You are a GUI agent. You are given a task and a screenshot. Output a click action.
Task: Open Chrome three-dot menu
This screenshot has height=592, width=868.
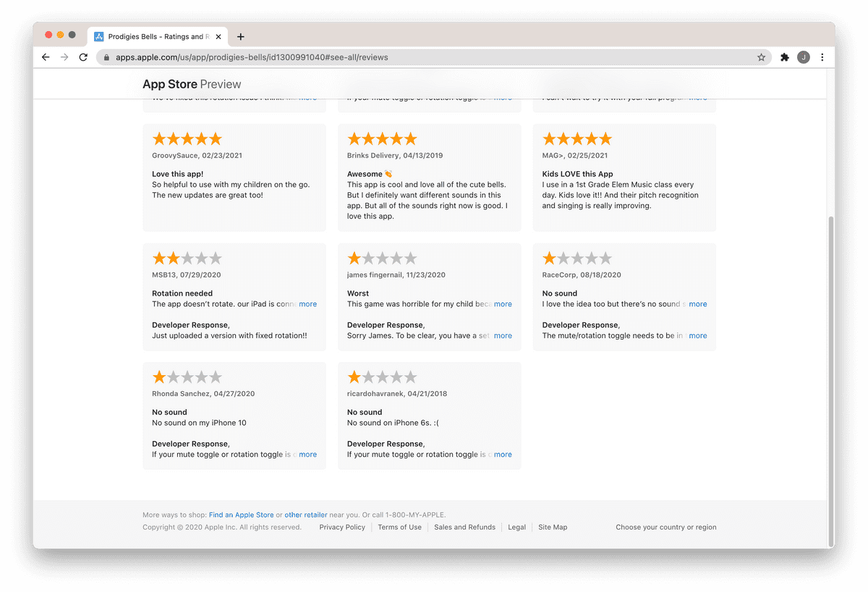point(822,57)
